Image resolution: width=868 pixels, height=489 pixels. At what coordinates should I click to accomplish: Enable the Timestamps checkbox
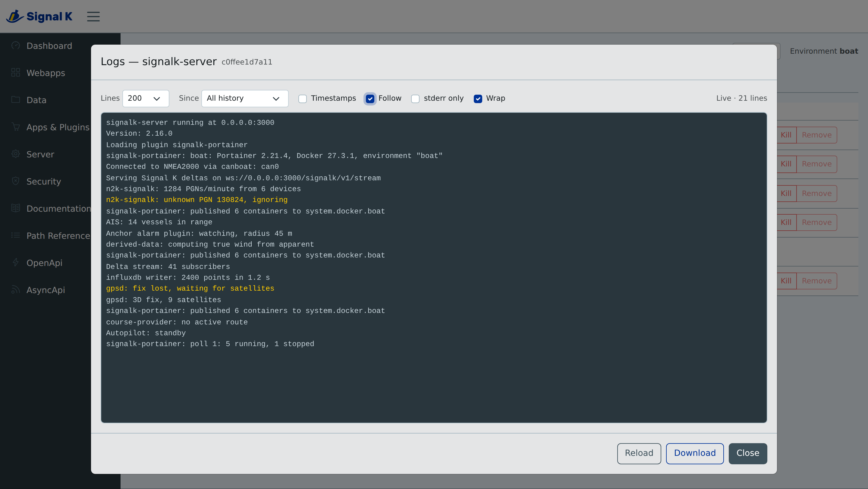[302, 99]
